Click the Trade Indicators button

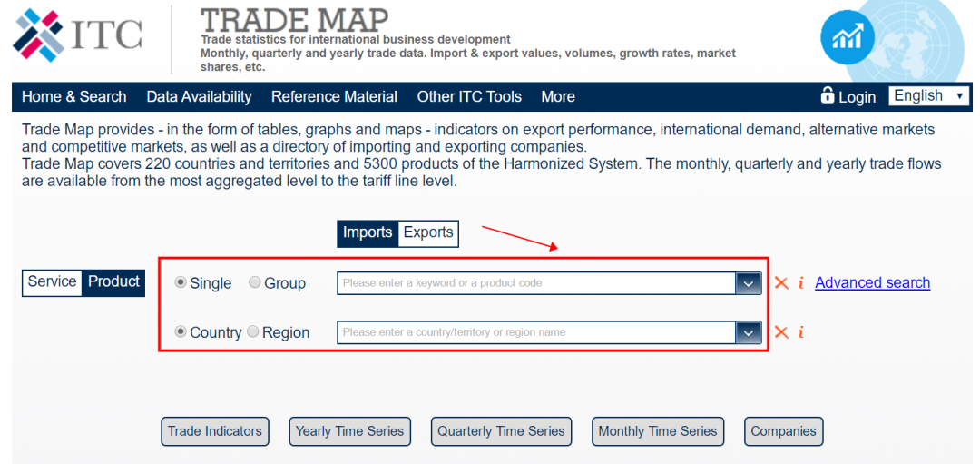click(x=215, y=431)
